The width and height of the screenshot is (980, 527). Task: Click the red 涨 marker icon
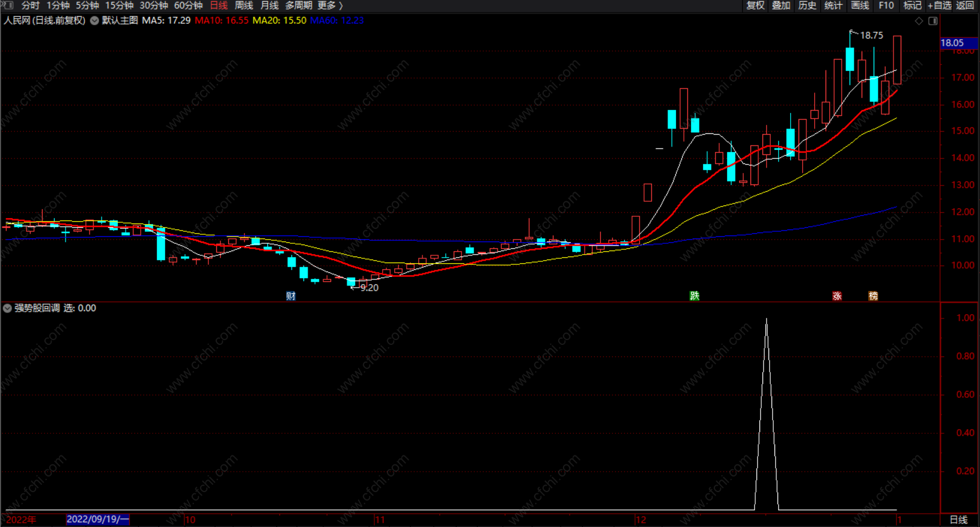click(837, 296)
